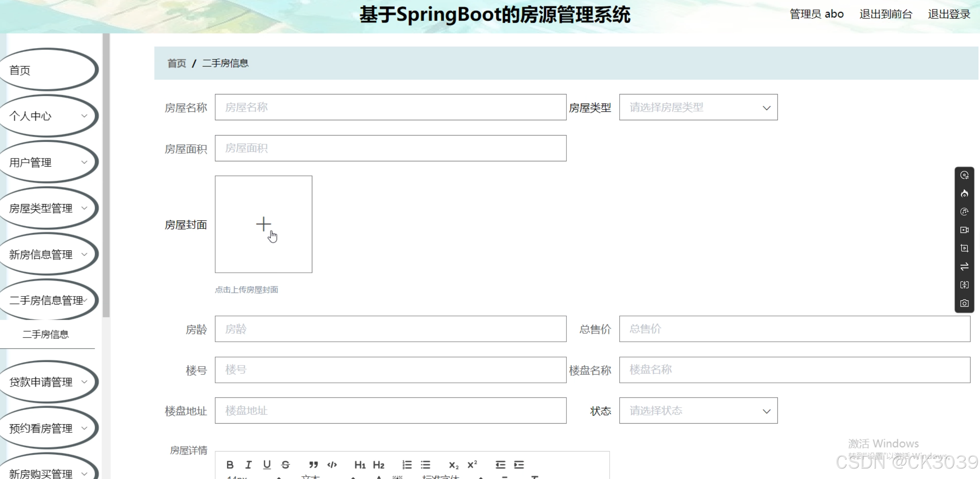
Task: Apply superscript formatting
Action: coord(472,464)
